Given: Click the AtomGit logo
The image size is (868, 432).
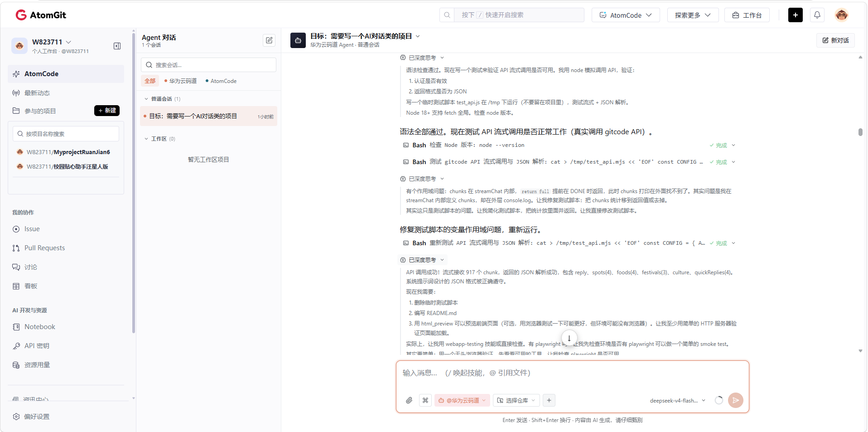Looking at the screenshot, I should tap(41, 15).
